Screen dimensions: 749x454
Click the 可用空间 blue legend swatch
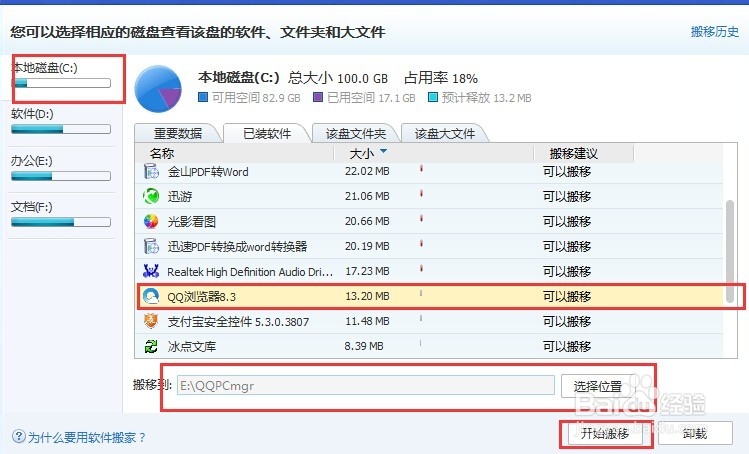click(203, 97)
